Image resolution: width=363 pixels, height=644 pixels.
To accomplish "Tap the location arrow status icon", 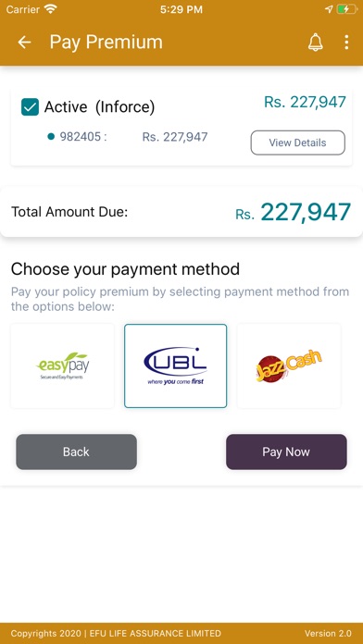I will click(x=329, y=9).
